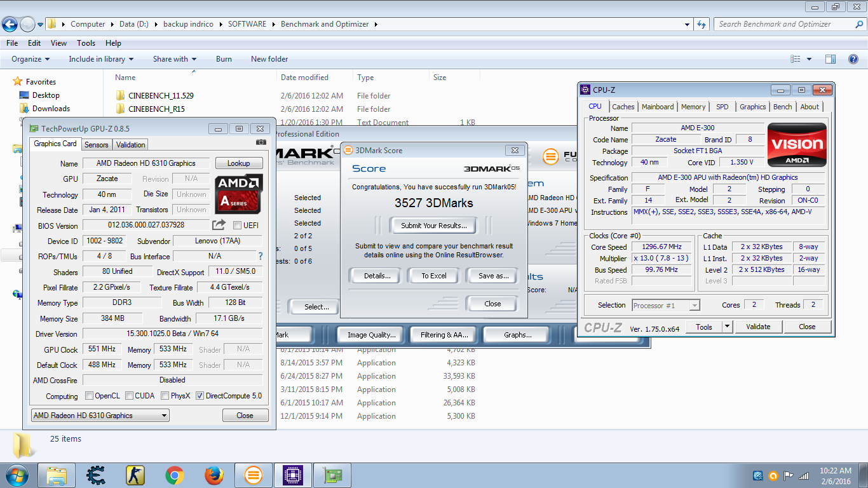Click the GPU-Z screenshot camera icon
The image size is (868, 488).
click(261, 142)
